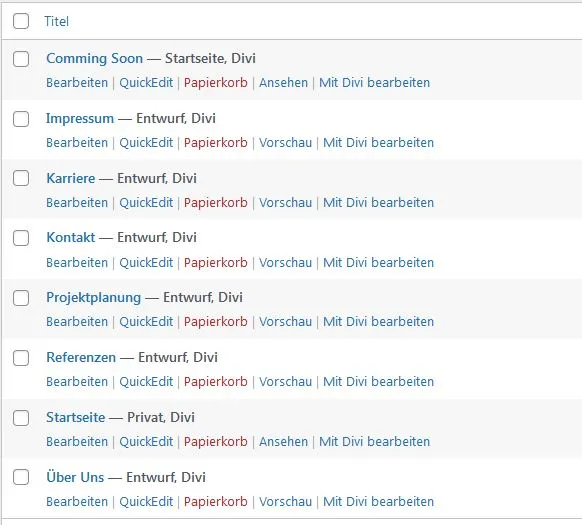Open the Comming Soon page title
The image size is (582, 525).
tap(94, 58)
